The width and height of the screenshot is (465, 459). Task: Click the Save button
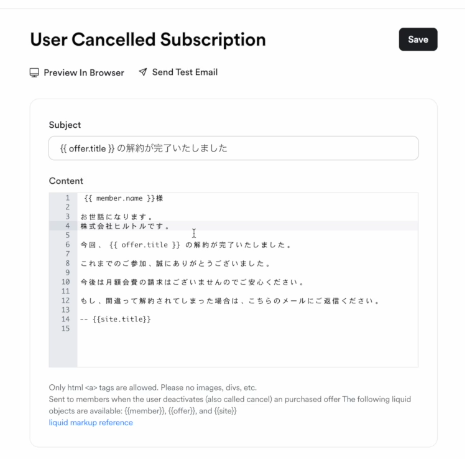[x=418, y=39]
